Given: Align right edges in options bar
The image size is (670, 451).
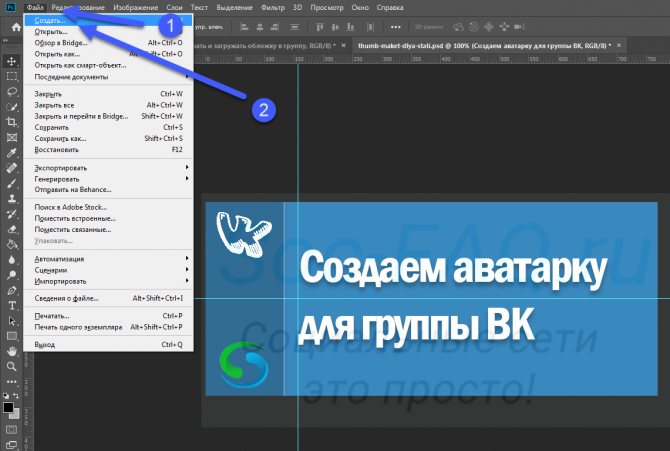Looking at the screenshot, I should click(x=275, y=27).
